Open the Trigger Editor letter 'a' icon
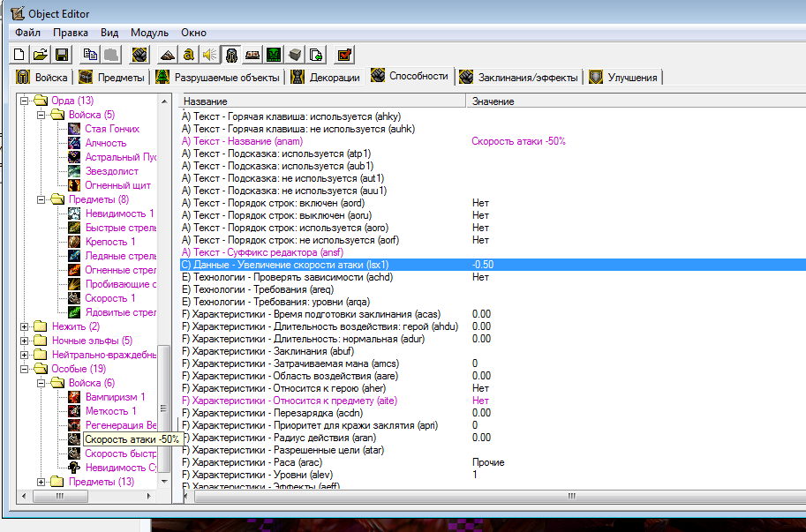Screen dimensions: 806x532 [189, 55]
